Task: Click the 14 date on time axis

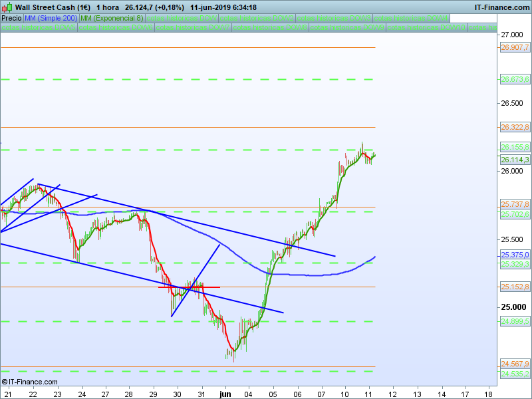Action: pyautogui.click(x=442, y=394)
